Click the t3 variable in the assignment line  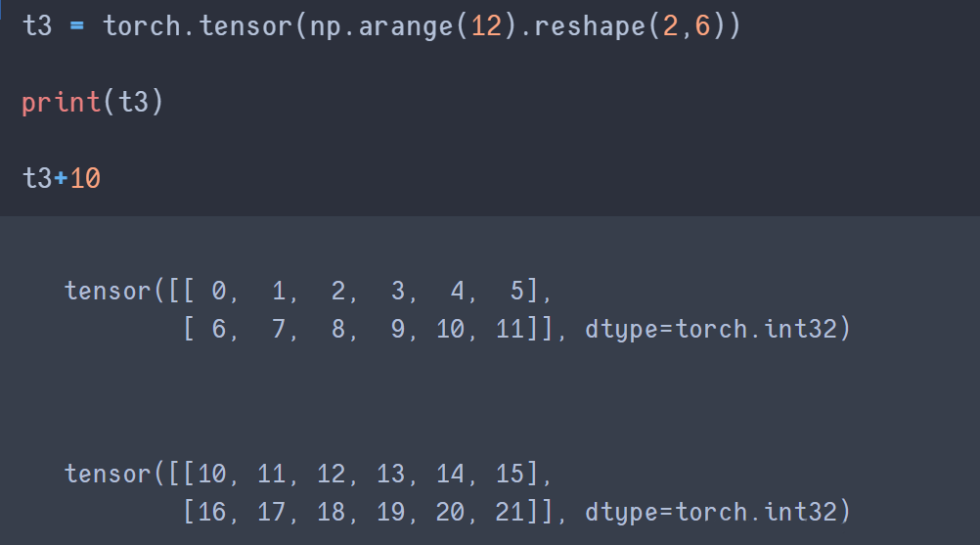click(37, 25)
